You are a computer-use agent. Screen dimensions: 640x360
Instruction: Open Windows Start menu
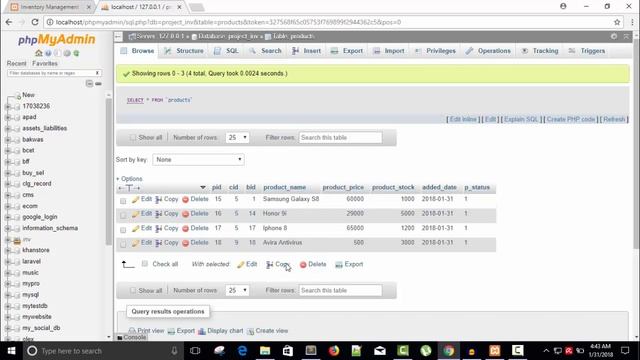[x=11, y=351]
